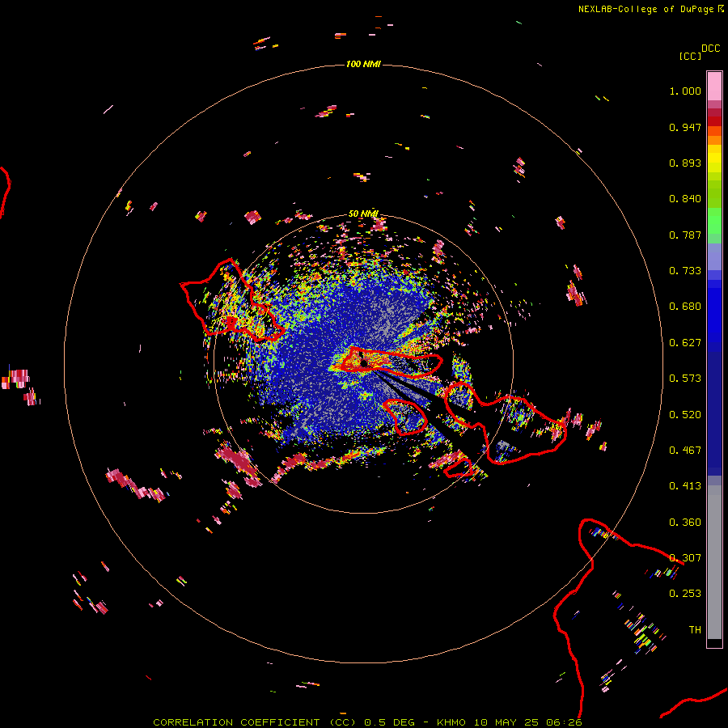Click the 0.947 color scale value
Viewport: 728px width, 728px height.
pos(685,127)
